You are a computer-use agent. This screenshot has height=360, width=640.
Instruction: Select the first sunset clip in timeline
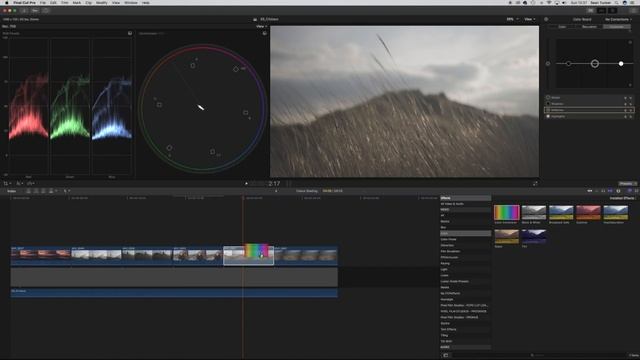tap(41, 256)
